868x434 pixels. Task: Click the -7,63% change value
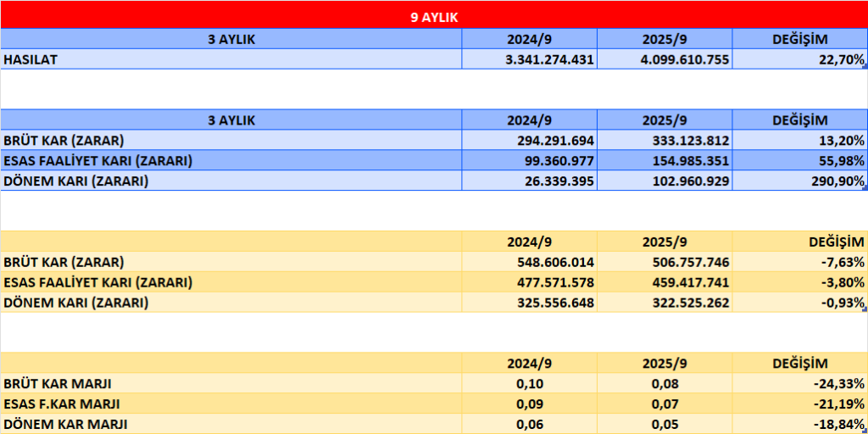(844, 262)
